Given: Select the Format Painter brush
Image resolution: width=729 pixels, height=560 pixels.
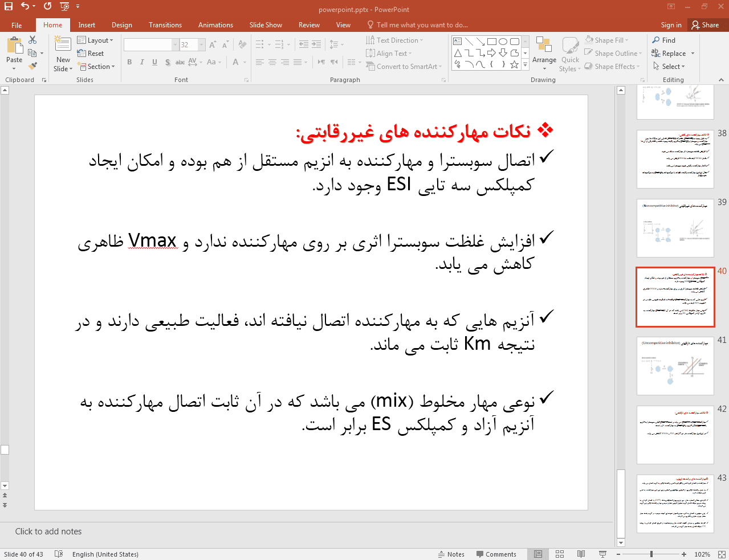Looking at the screenshot, I should click(32, 66).
